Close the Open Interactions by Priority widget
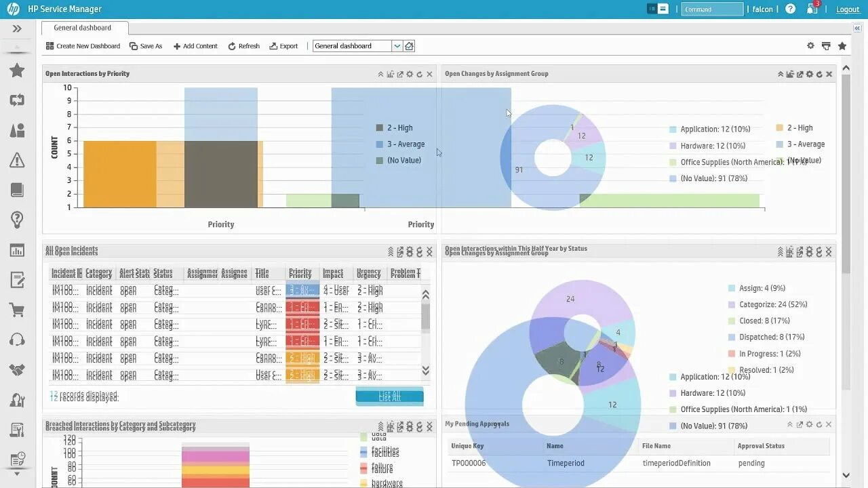This screenshot has height=488, width=868. 429,74
